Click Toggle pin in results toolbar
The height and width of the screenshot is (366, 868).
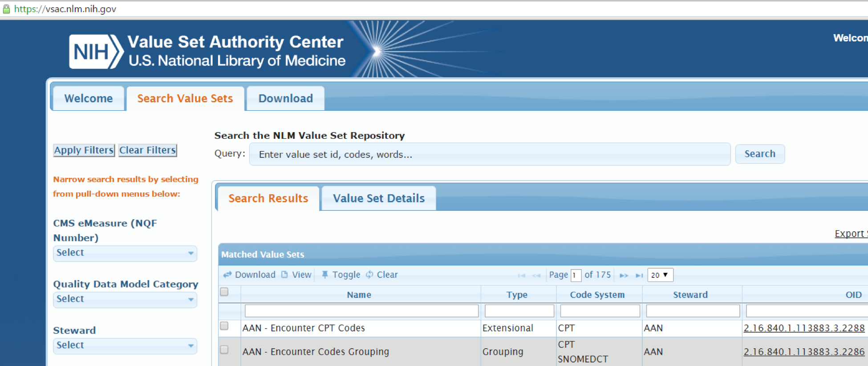click(341, 275)
